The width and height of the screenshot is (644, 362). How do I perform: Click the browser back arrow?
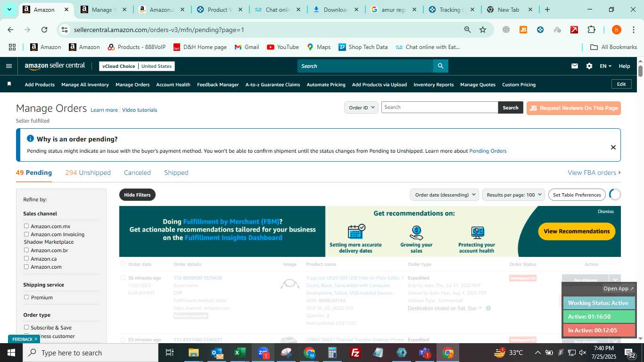coord(10,30)
